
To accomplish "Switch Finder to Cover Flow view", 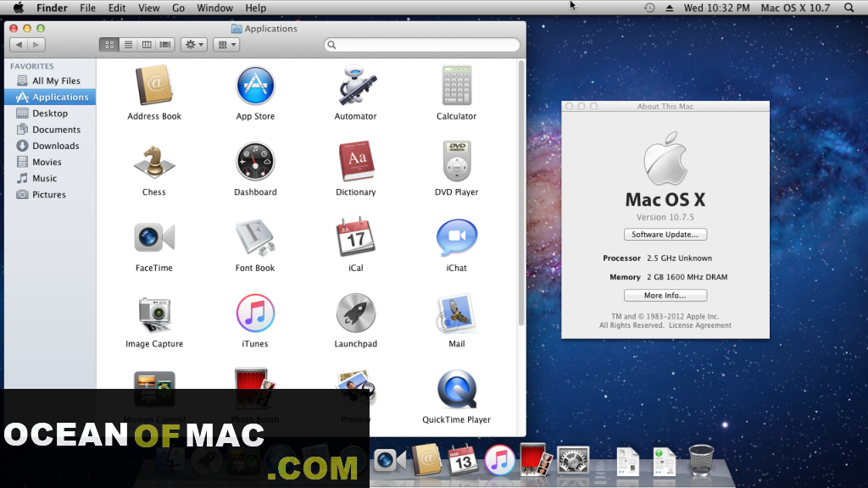I will 165,45.
